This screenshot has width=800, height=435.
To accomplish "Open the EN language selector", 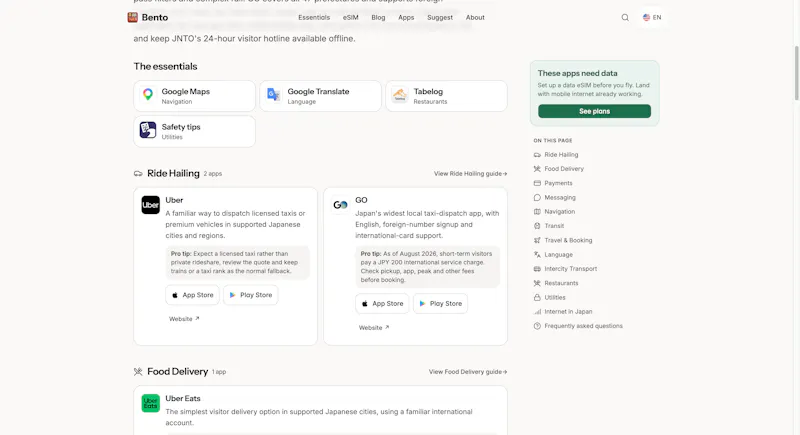I will coord(652,17).
